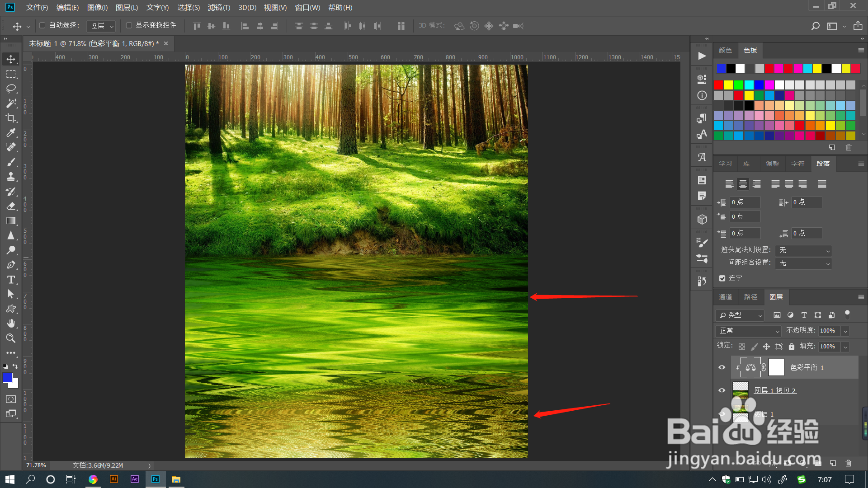Select the Eyedropper tool
The width and height of the screenshot is (868, 488).
11,132
